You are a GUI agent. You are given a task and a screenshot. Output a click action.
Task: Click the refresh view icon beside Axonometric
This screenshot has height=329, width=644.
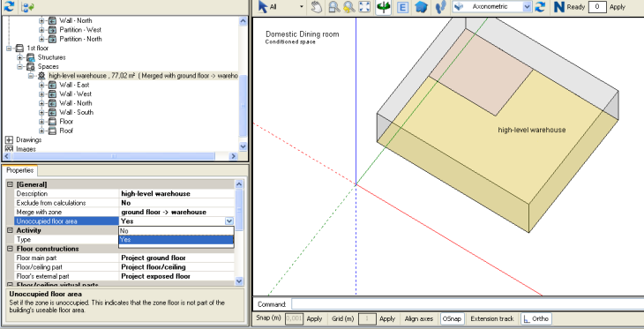(x=540, y=7)
